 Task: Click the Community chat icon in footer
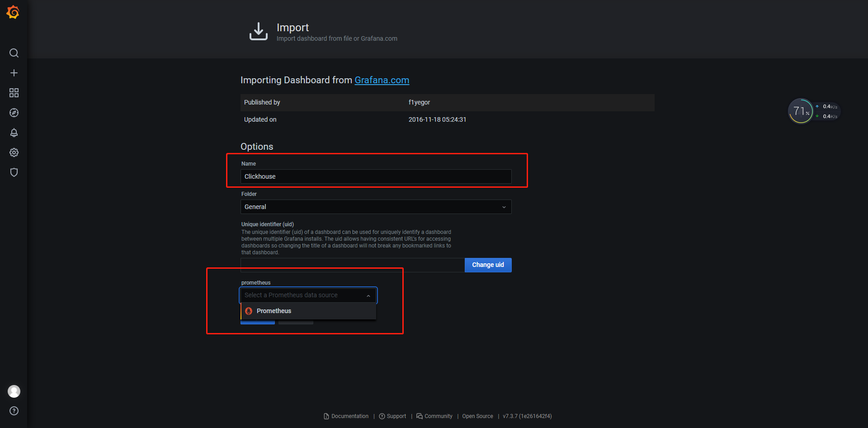pyautogui.click(x=420, y=416)
